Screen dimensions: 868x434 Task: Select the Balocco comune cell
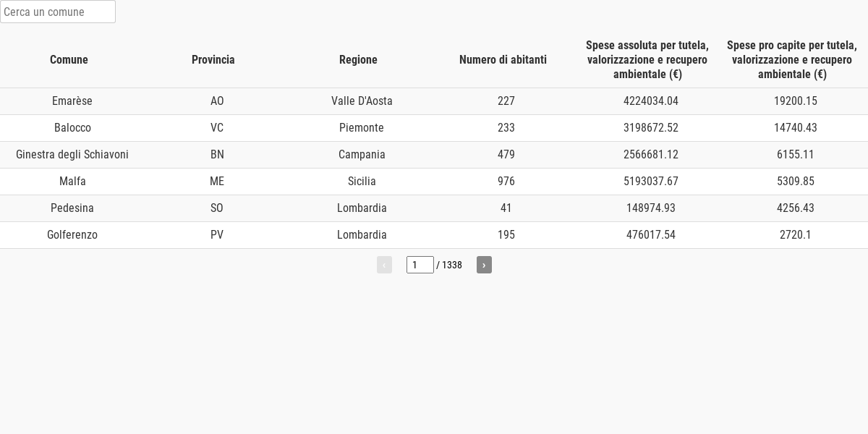[x=72, y=128]
